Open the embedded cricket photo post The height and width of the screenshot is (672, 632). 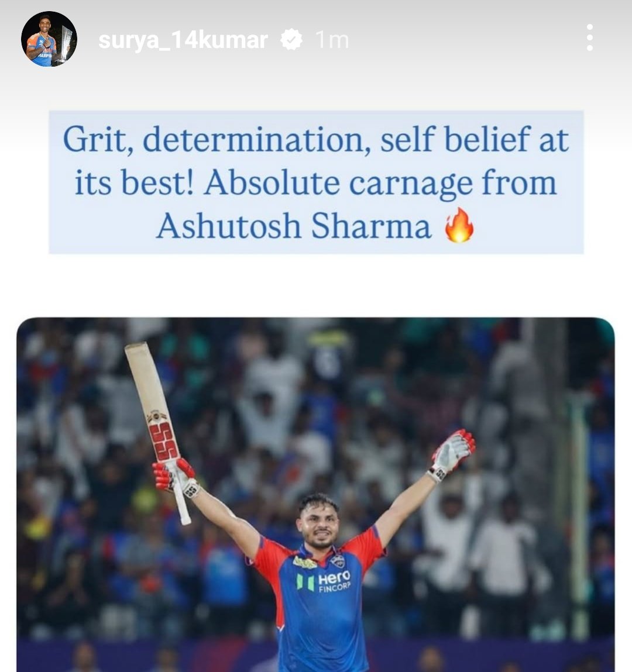pyautogui.click(x=315, y=495)
